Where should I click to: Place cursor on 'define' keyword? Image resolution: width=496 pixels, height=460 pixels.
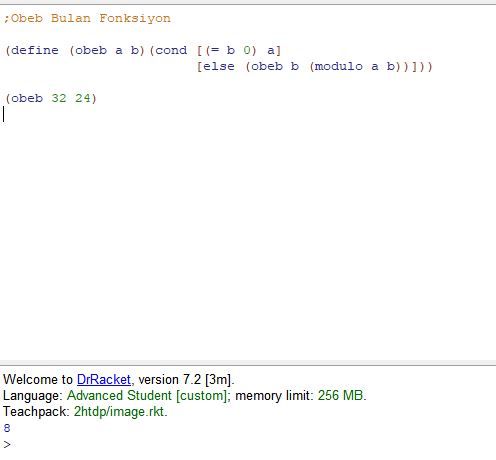pyautogui.click(x=35, y=50)
